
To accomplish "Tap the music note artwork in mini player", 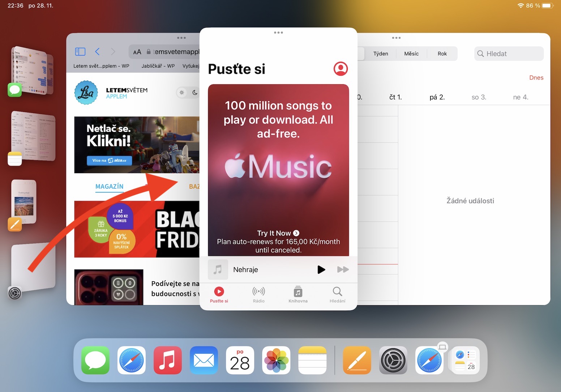I will [x=218, y=269].
